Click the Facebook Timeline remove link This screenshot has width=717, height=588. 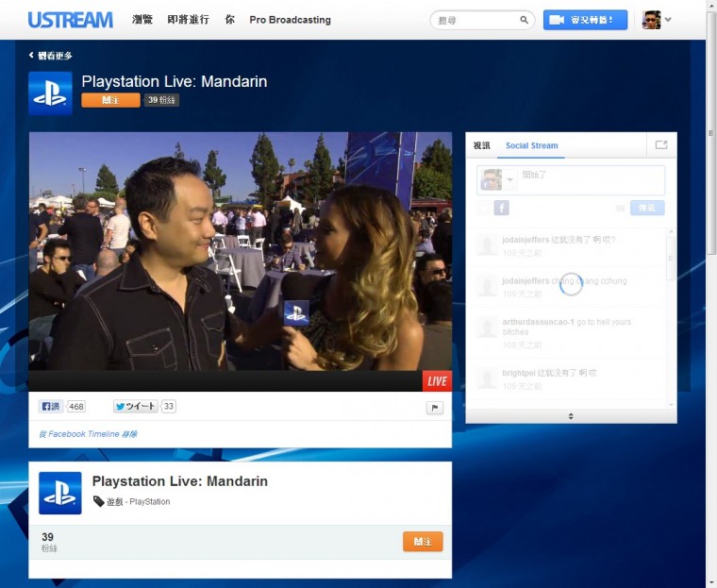(x=88, y=434)
